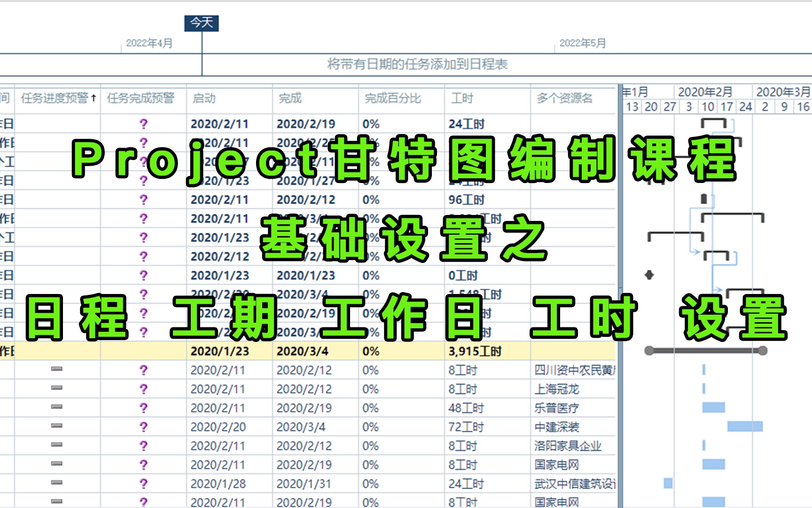812x508 pixels.
Task: Click day 17 in the Gantt timescale
Action: pos(727,107)
